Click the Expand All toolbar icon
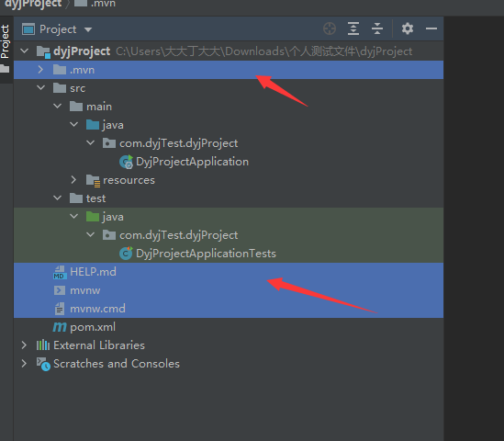The image size is (504, 441). click(353, 29)
